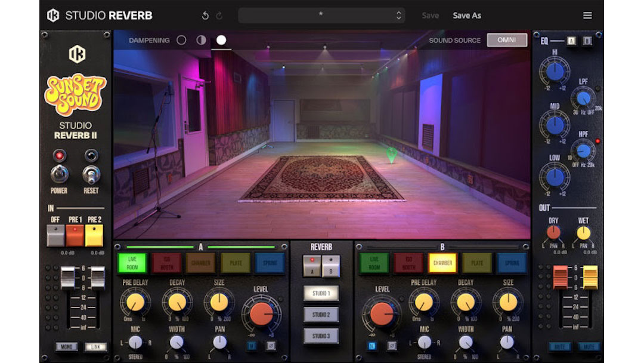
Task: Click the phase invert icon on channel B
Action: click(392, 346)
